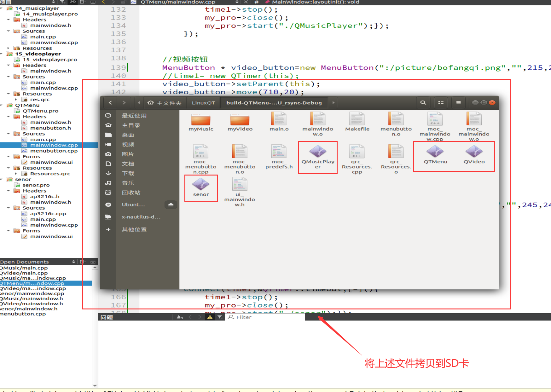Click Open Documents scrollbar down arrow
This screenshot has width=551, height=392.
coord(95,386)
